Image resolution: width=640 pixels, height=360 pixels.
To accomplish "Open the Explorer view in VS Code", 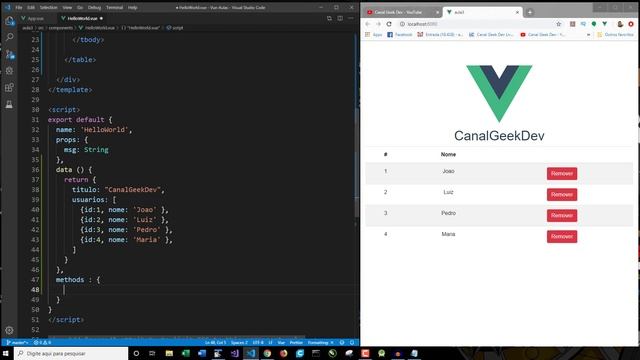I will [9, 21].
